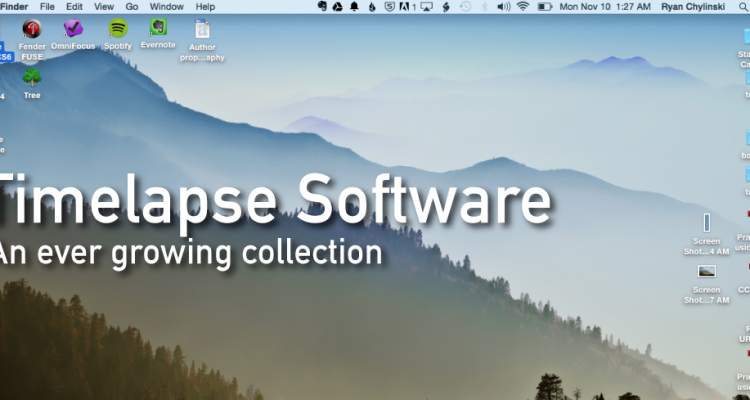
Task: Click the dollar sign menu bar icon
Action: [446, 7]
